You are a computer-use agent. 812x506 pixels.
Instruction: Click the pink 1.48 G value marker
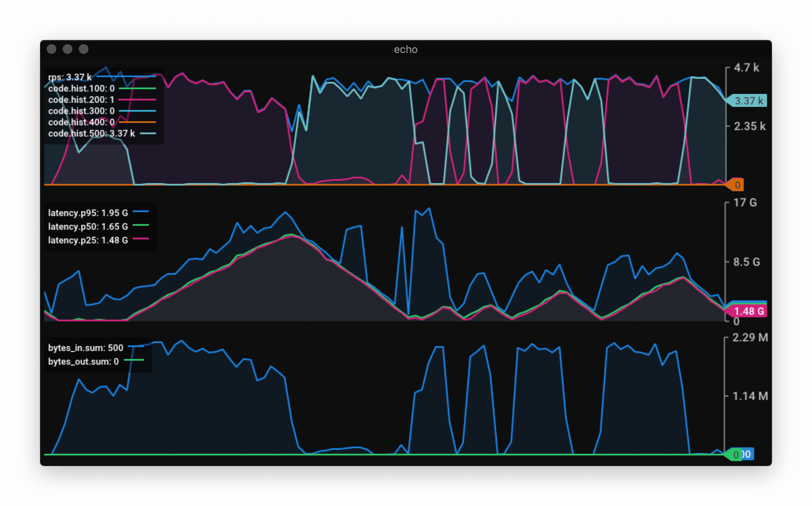click(748, 312)
